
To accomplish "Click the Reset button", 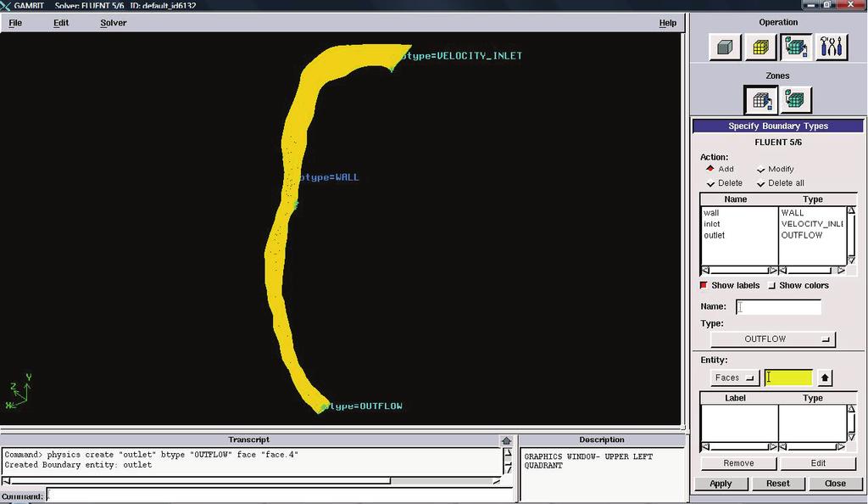I will [x=778, y=484].
